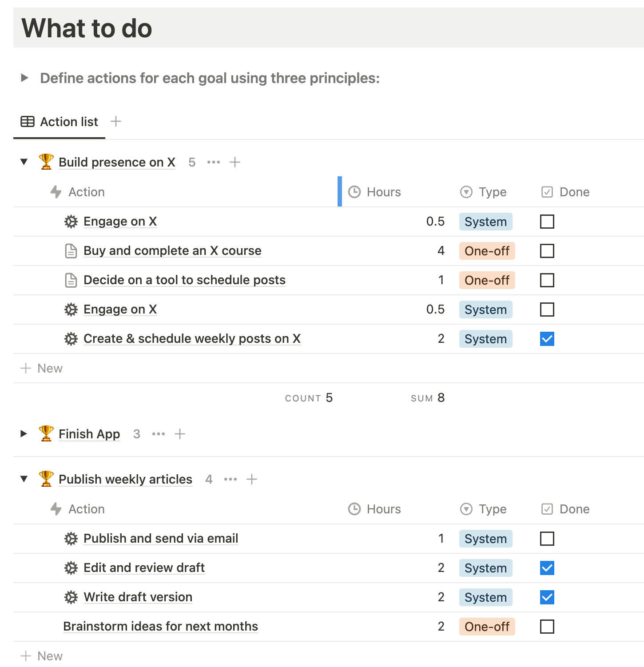Add item to Build presence on X group

pyautogui.click(x=235, y=162)
